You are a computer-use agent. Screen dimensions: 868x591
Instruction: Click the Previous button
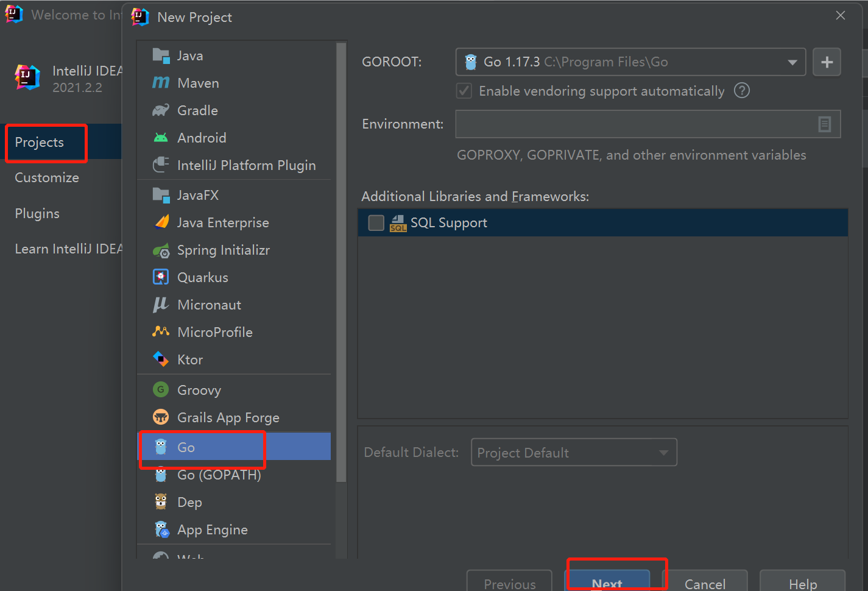click(x=509, y=581)
